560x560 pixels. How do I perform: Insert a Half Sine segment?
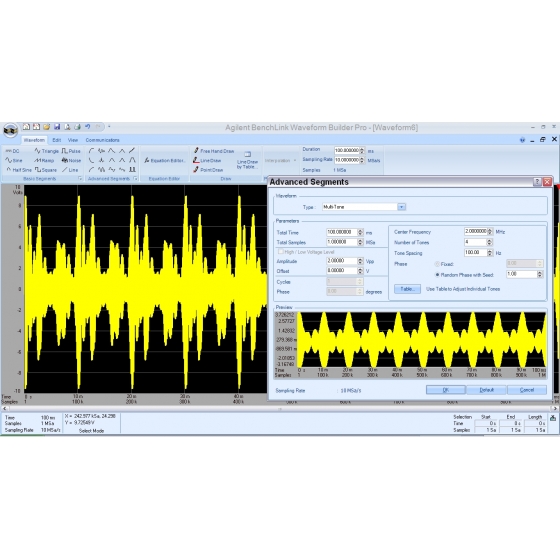pos(19,170)
